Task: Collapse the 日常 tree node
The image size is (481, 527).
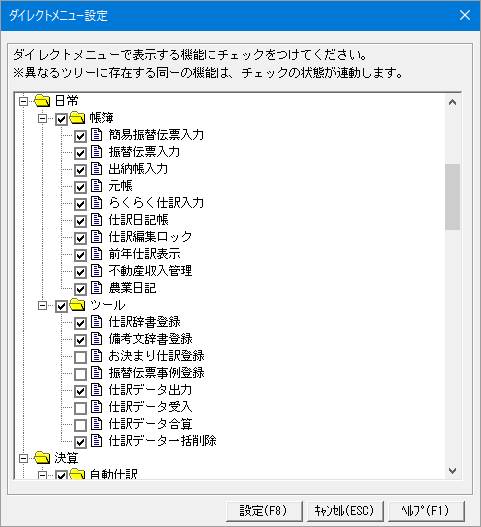Action: pos(24,101)
